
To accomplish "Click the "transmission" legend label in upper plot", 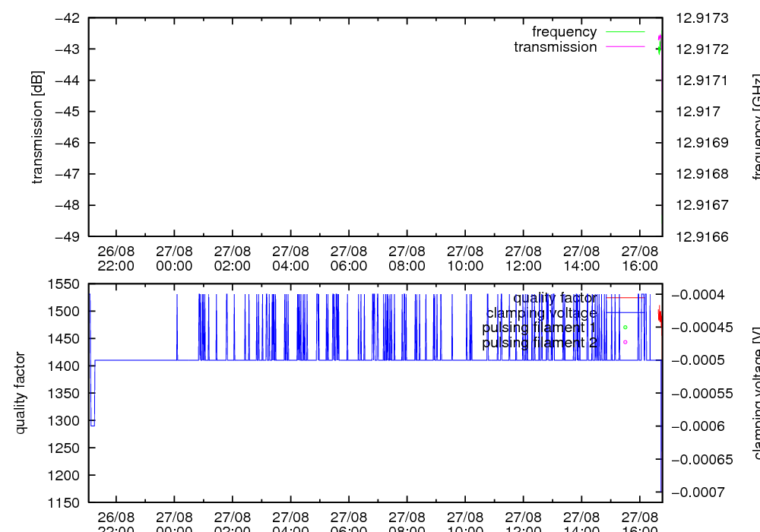I will pyautogui.click(x=555, y=47).
